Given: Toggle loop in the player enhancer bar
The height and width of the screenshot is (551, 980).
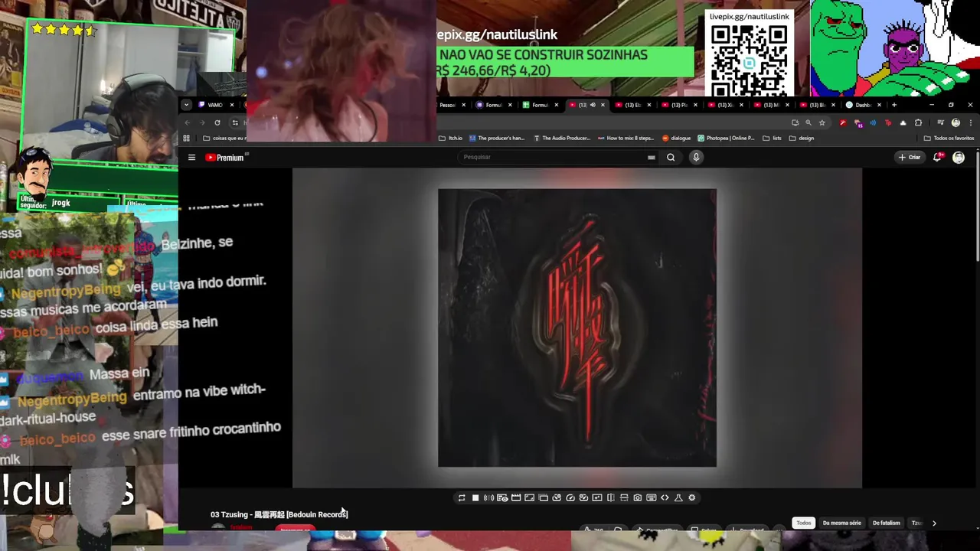Looking at the screenshot, I should pos(462,497).
